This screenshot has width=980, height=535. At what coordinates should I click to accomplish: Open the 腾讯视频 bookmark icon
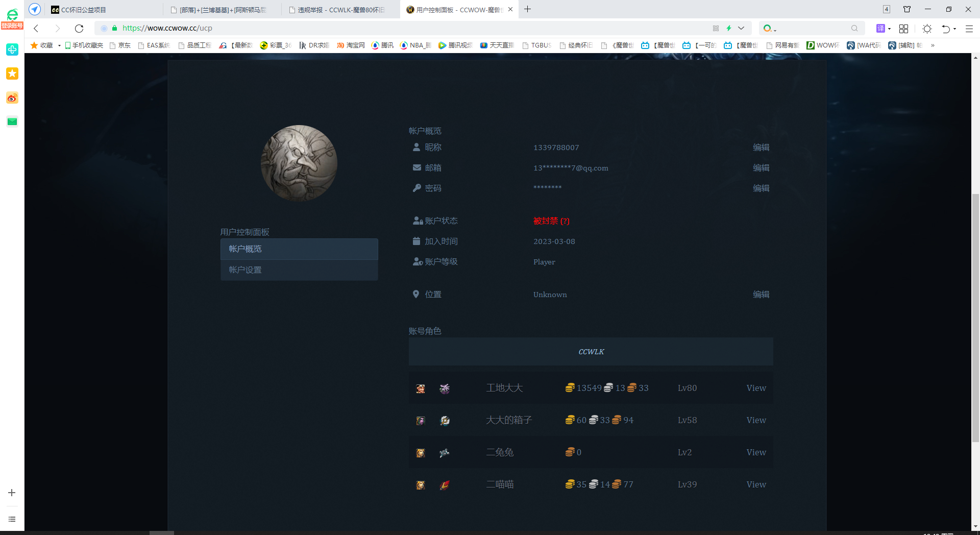point(442,45)
